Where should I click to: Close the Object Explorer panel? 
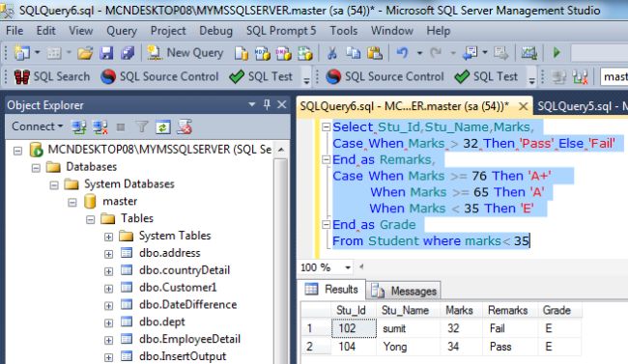[x=282, y=105]
